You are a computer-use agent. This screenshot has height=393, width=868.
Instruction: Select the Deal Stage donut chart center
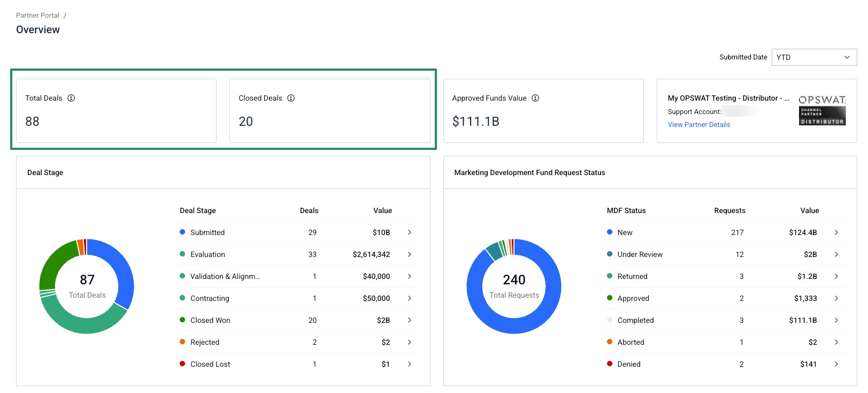click(87, 286)
